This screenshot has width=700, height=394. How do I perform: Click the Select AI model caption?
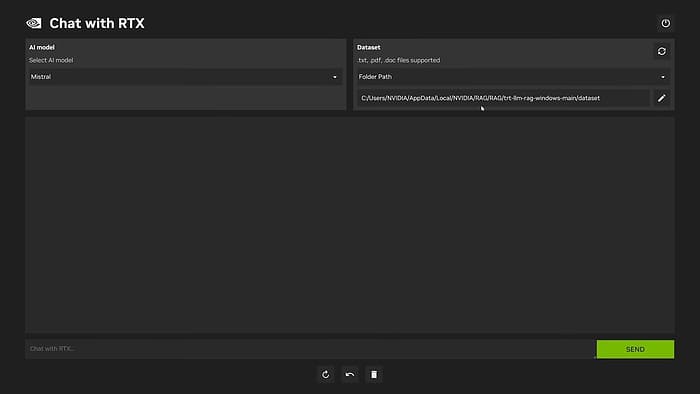[x=51, y=60]
